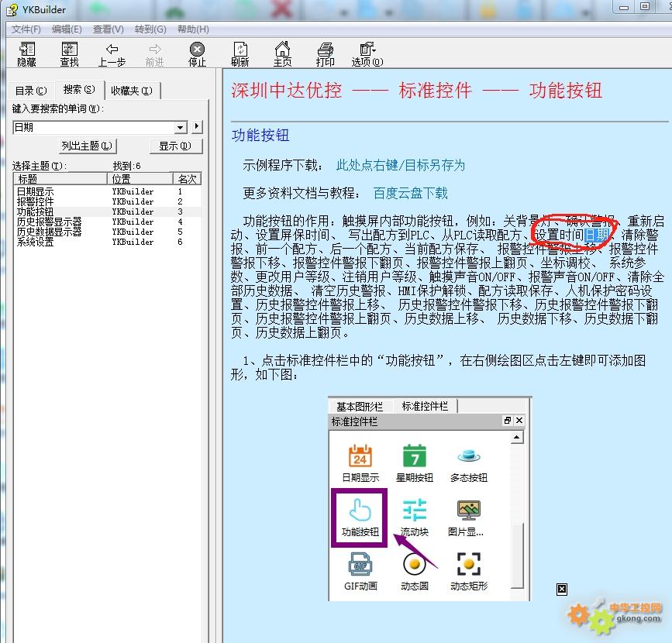Click the 功能按钮 section heading

(260, 136)
